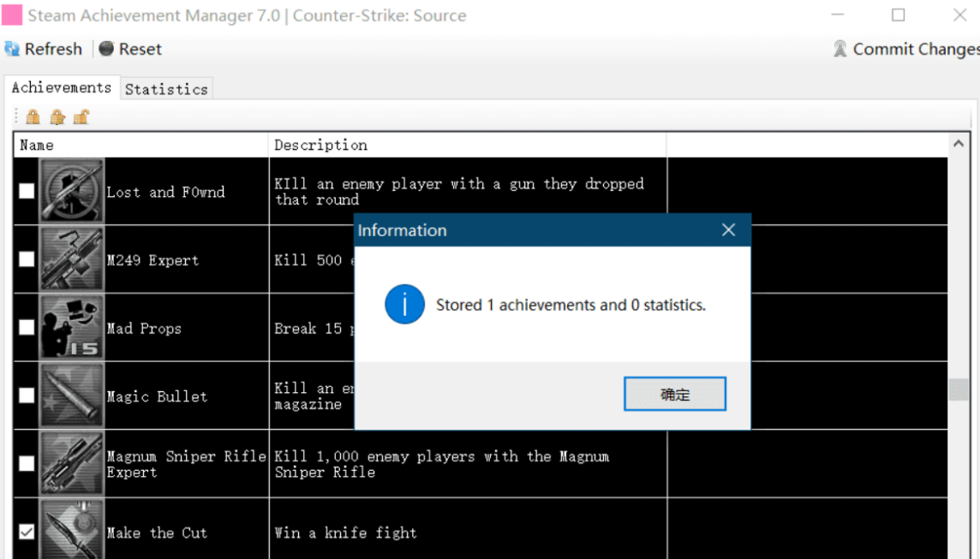The height and width of the screenshot is (559, 980).
Task: Select the Achievements tab
Action: (62, 87)
